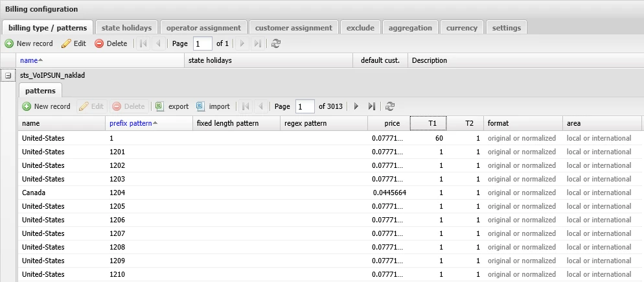Go to previous page of patterns

[260, 106]
